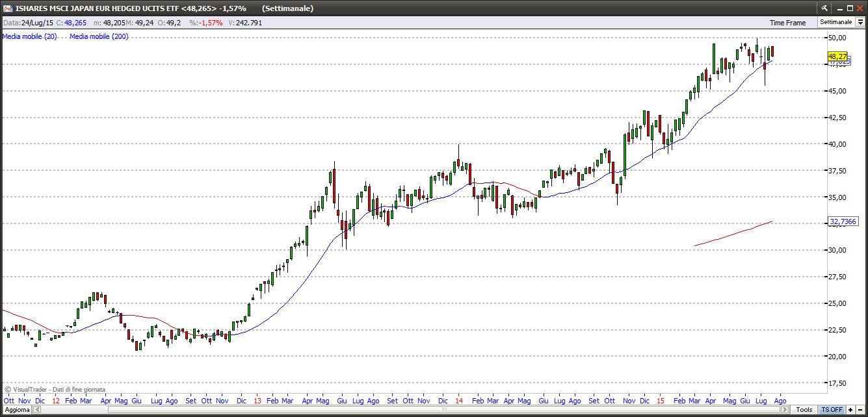Click the 20,00 price axis label
Viewport: 868px width, 417px height.
point(837,357)
